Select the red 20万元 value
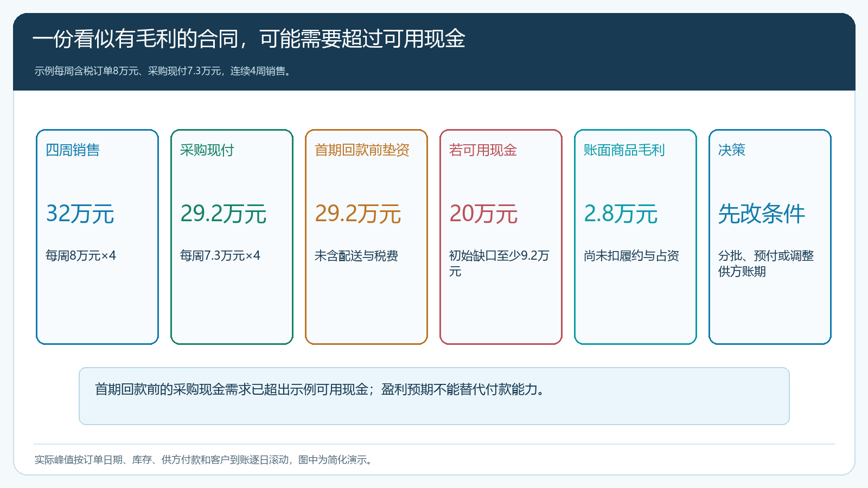Image resolution: width=868 pixels, height=488 pixels. click(483, 214)
